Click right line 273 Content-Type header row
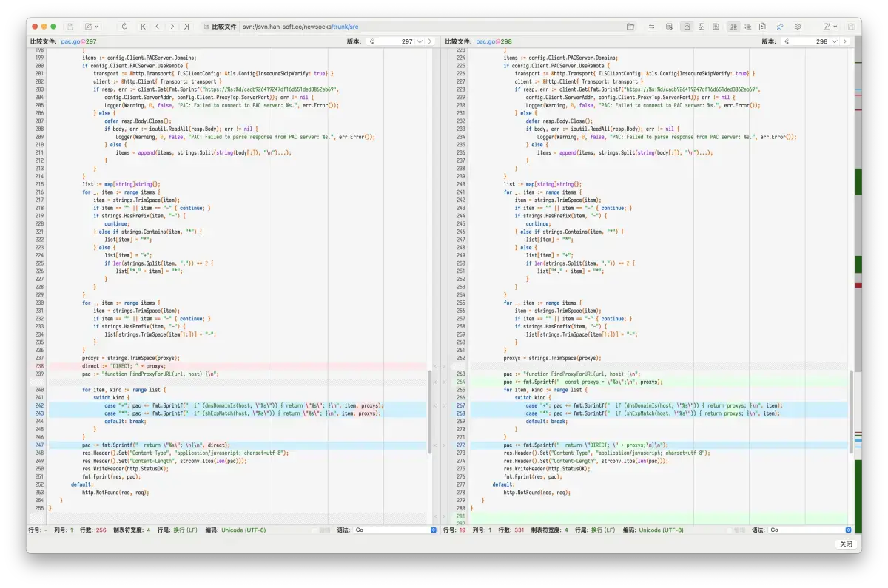Viewport: 888px width, 588px height. 659,453
